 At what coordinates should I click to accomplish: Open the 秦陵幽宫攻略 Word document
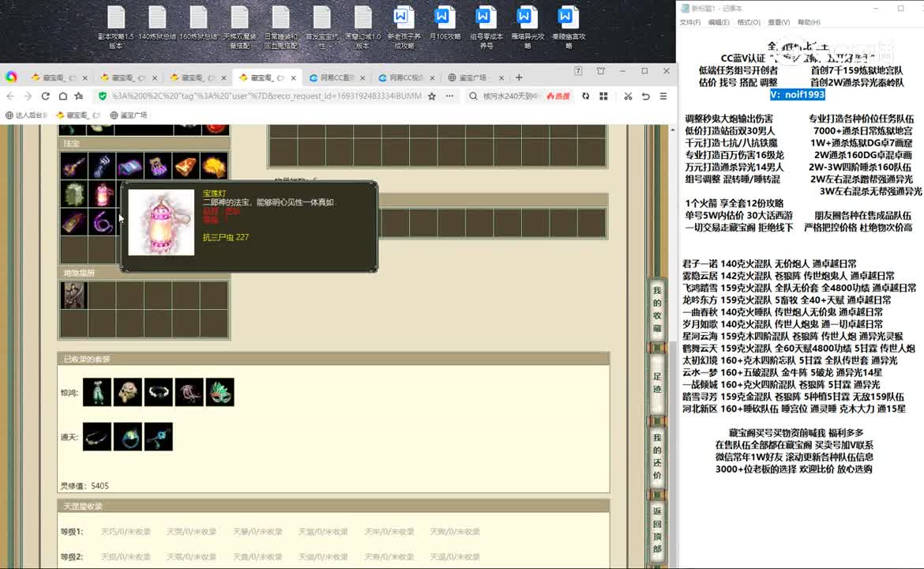[x=569, y=27]
